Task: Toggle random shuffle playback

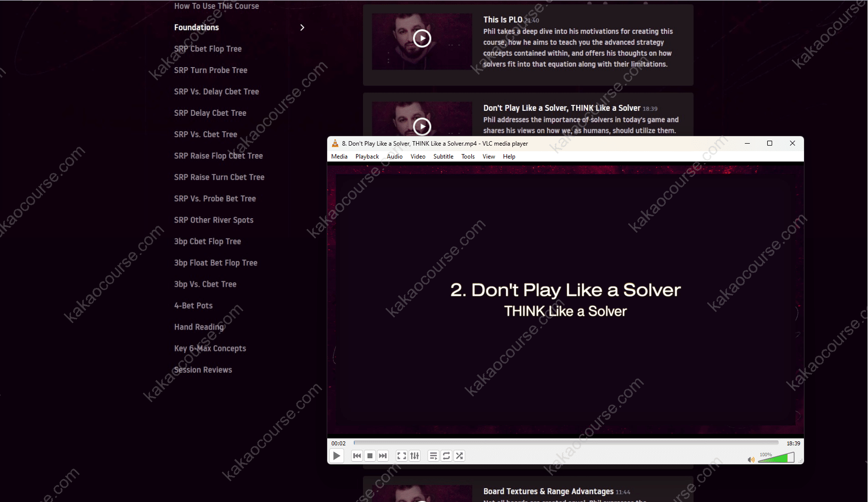Action: (x=460, y=456)
